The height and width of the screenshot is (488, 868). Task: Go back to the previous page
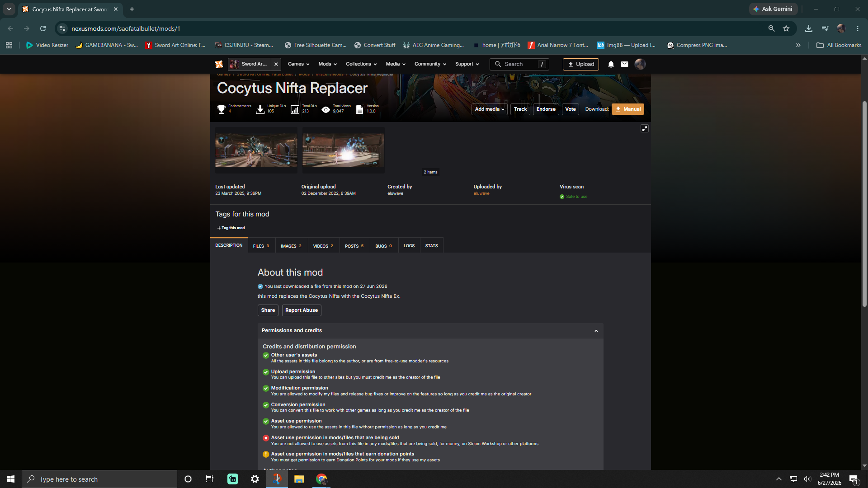tap(10, 28)
